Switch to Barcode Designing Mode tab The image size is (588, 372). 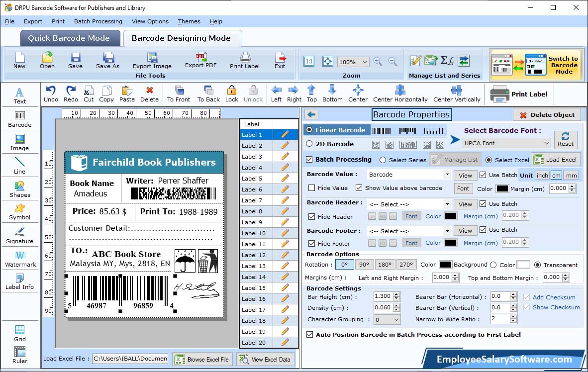[x=183, y=38]
